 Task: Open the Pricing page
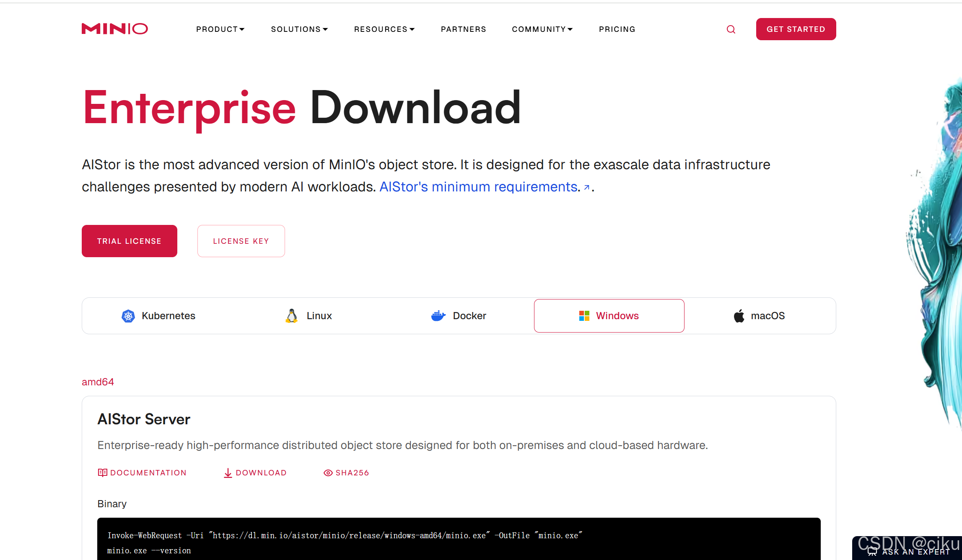tap(617, 29)
